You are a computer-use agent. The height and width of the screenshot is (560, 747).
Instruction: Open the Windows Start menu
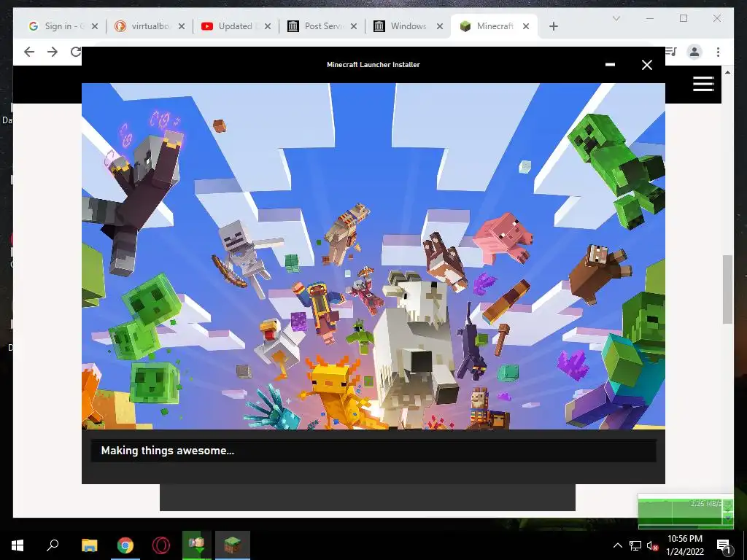18,545
